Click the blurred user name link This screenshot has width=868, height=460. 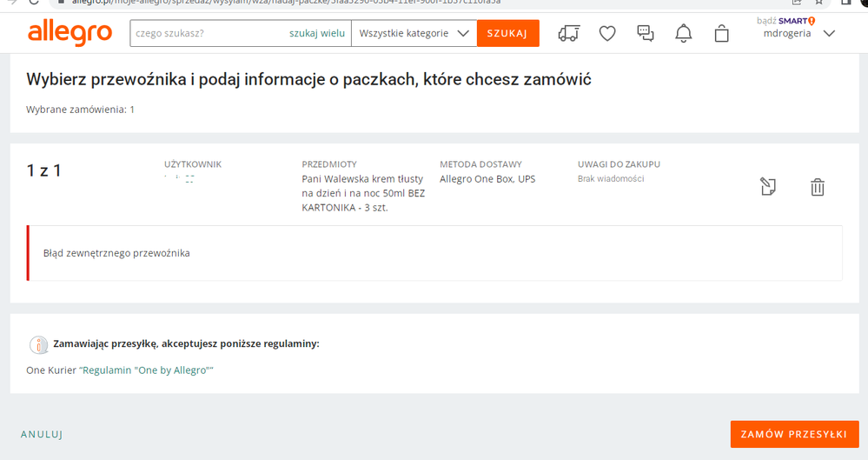[x=179, y=180]
